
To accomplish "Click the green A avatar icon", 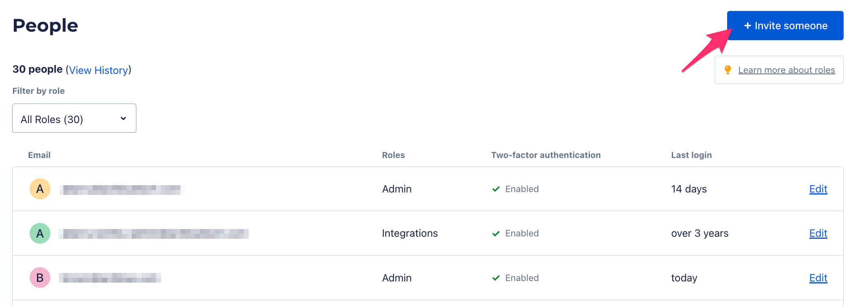I will pyautogui.click(x=40, y=233).
